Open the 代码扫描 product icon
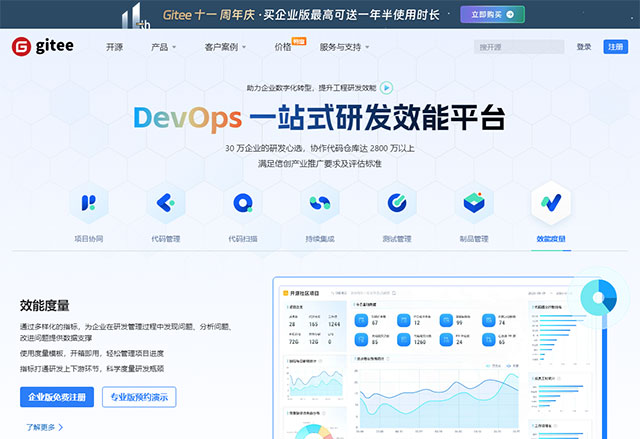Viewport: 640px width, 439px height. coord(242,203)
